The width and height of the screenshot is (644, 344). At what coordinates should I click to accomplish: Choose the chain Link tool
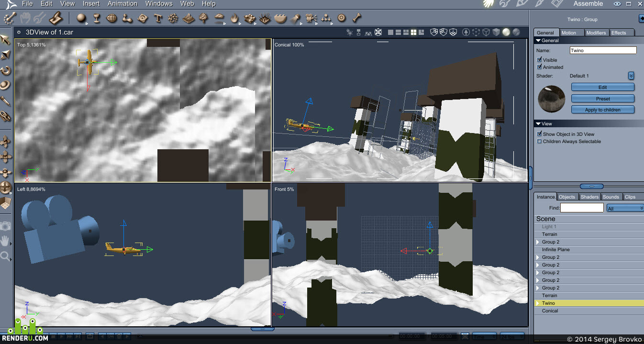[x=5, y=116]
